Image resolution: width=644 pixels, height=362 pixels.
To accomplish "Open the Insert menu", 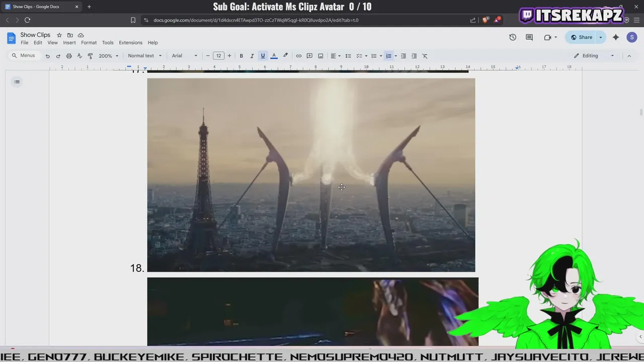I will [69, 43].
